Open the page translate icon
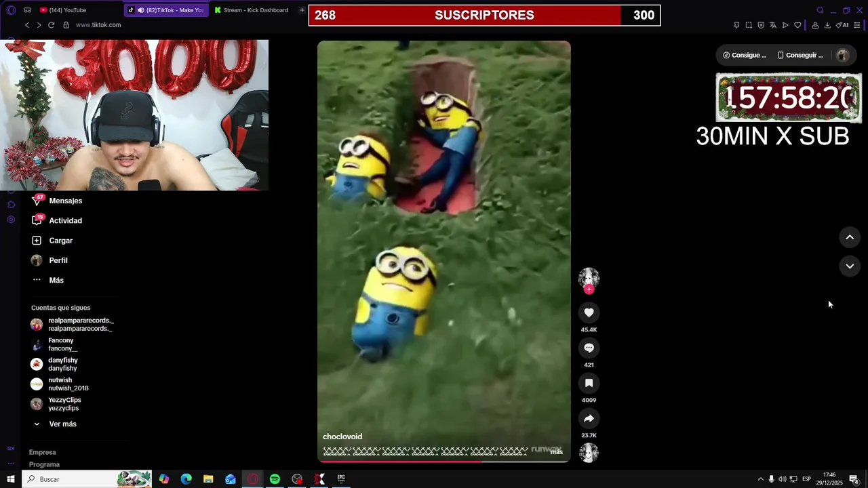868x488 pixels. [x=773, y=25]
